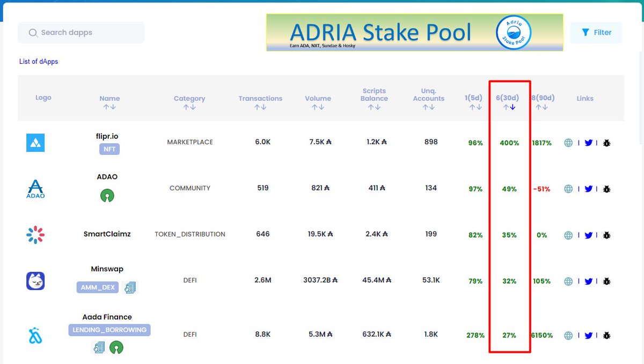Open flipr.io website globe icon
The height and width of the screenshot is (364, 644).
(568, 143)
